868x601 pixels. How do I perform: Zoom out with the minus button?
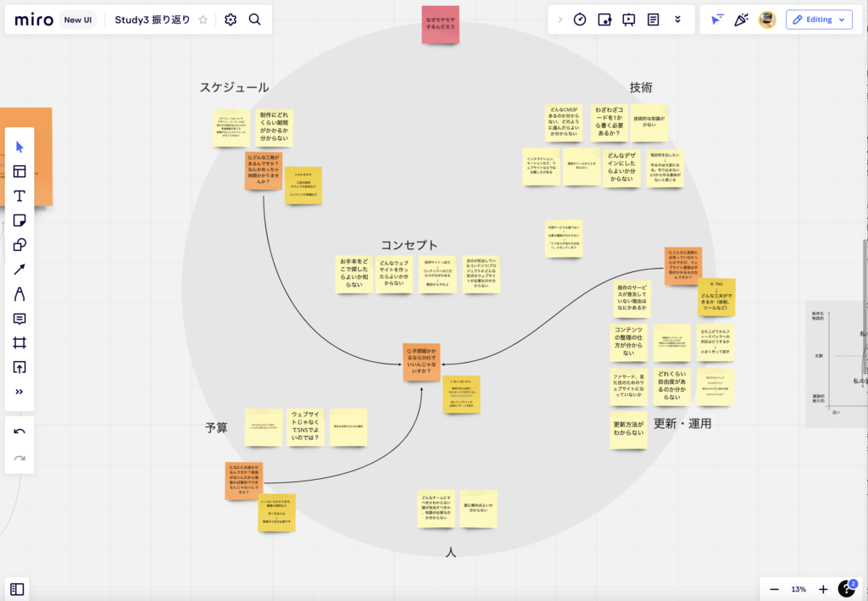pos(774,589)
